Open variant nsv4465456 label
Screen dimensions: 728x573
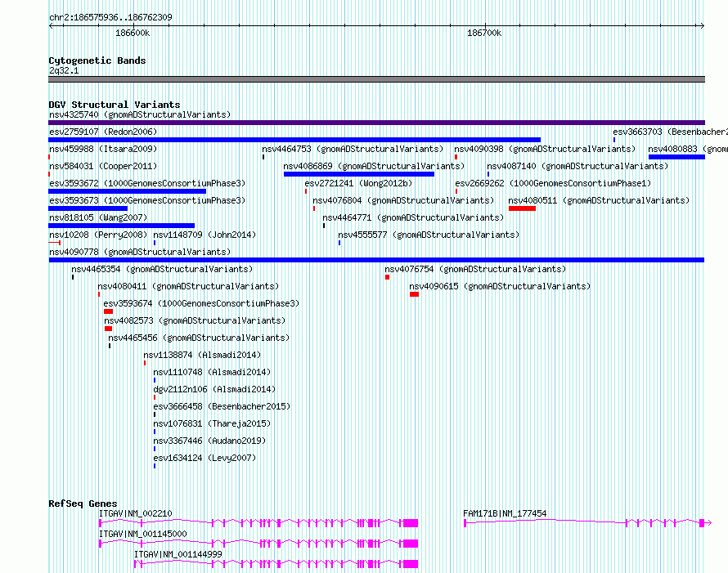click(x=199, y=338)
